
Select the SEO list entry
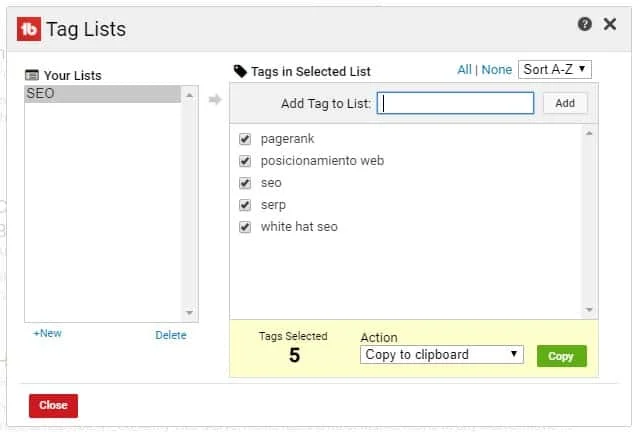click(x=102, y=94)
